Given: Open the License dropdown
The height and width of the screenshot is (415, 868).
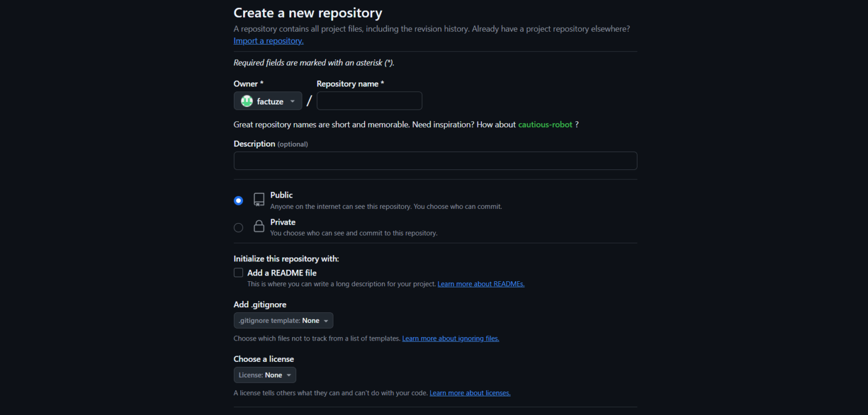Looking at the screenshot, I should 264,374.
